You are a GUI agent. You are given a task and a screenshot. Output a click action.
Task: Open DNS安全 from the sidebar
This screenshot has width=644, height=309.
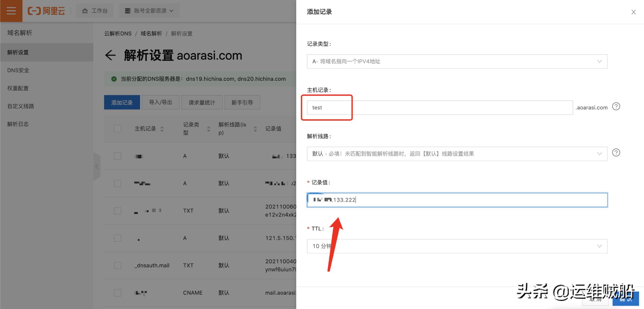pyautogui.click(x=17, y=70)
